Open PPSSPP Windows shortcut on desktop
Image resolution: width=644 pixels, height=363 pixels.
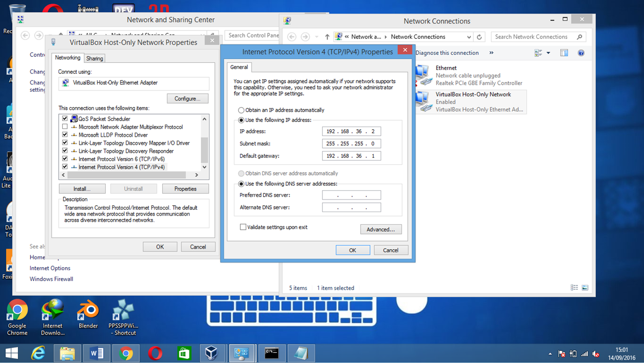(123, 317)
